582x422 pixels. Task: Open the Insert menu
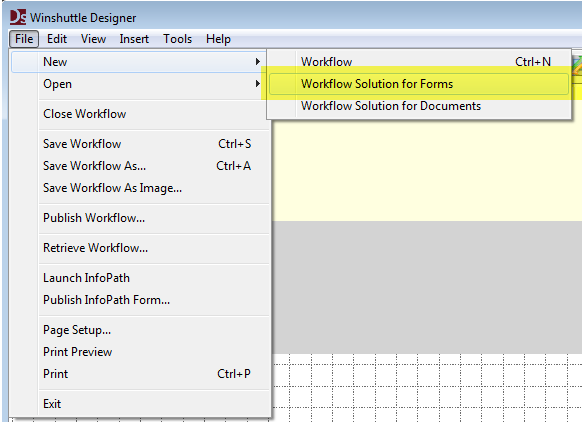click(134, 39)
